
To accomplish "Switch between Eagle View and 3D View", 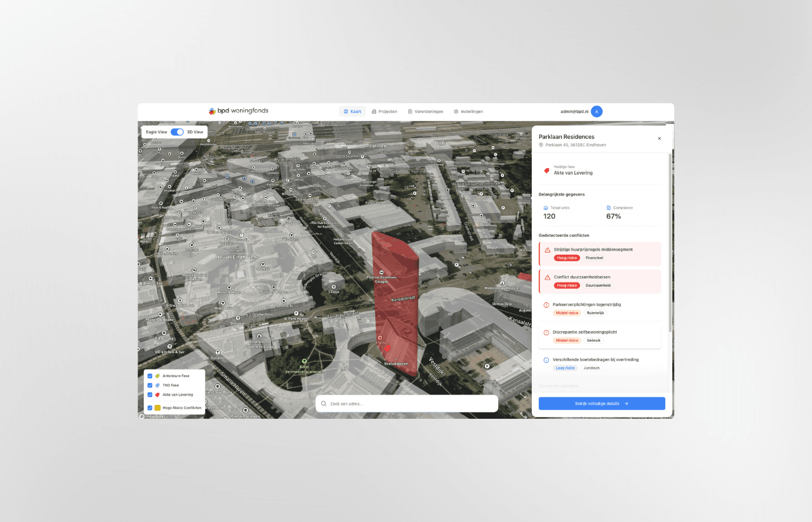I will (177, 132).
